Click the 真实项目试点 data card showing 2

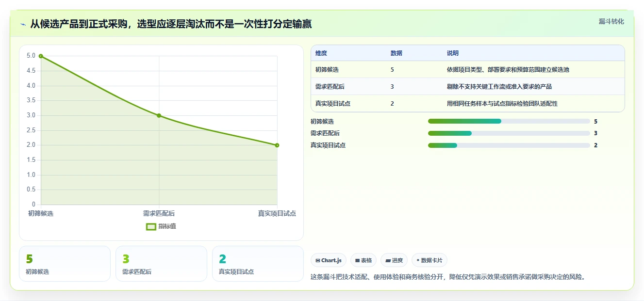coord(258,264)
